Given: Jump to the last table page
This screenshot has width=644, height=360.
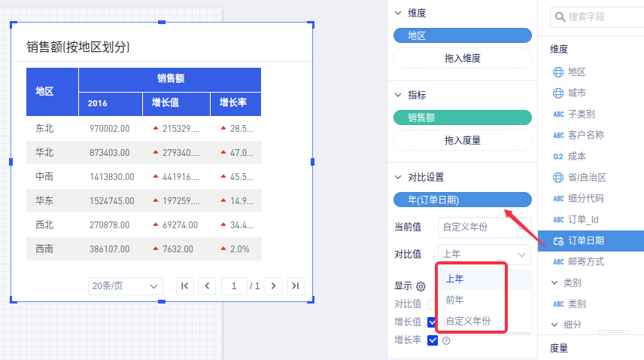Looking at the screenshot, I should pyautogui.click(x=296, y=286).
